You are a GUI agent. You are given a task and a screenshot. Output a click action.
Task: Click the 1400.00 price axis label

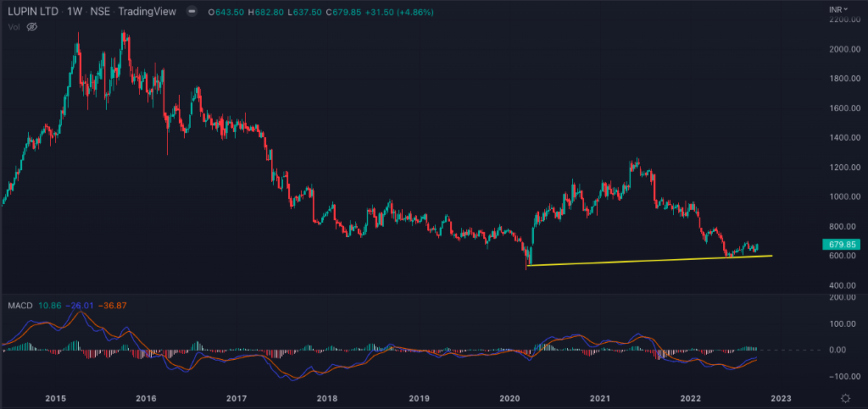(x=844, y=138)
